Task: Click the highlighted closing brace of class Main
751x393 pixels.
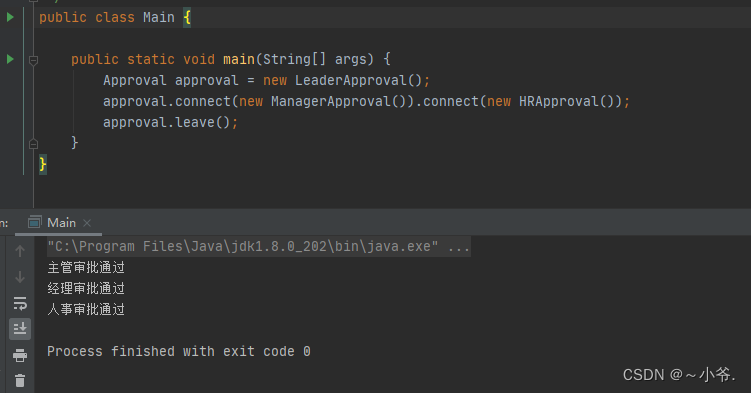Action: [x=43, y=165]
